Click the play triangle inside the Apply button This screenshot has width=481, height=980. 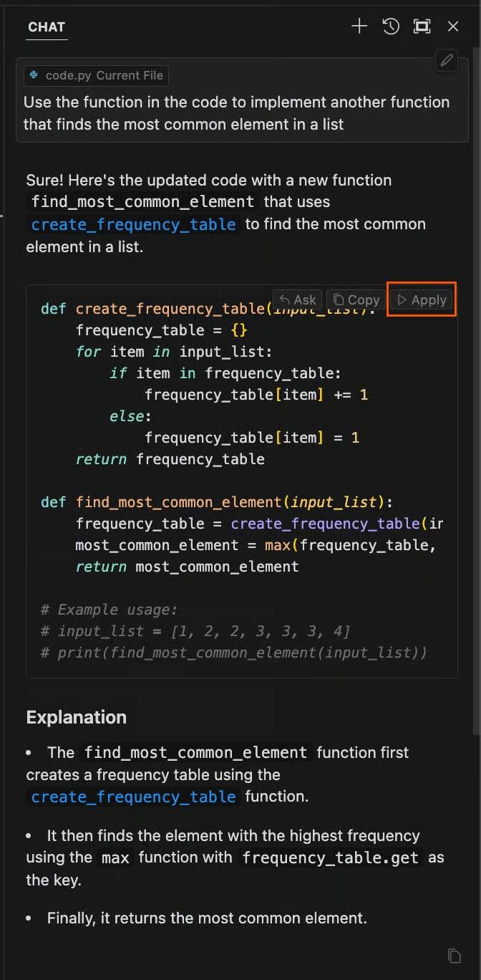[404, 299]
